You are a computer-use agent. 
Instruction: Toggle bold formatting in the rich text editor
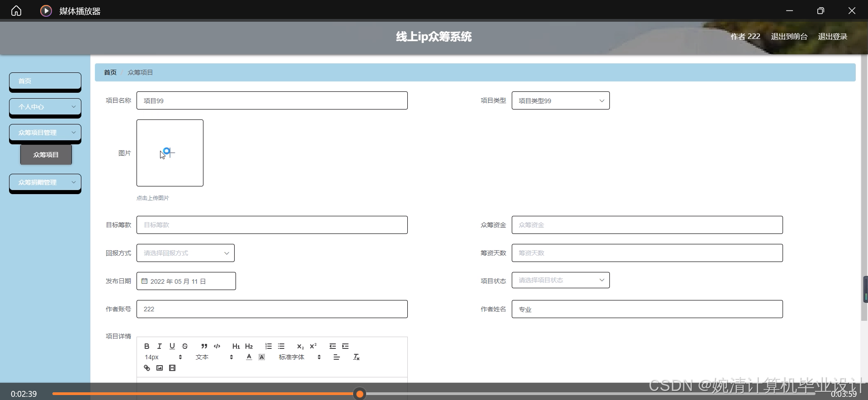tap(147, 346)
